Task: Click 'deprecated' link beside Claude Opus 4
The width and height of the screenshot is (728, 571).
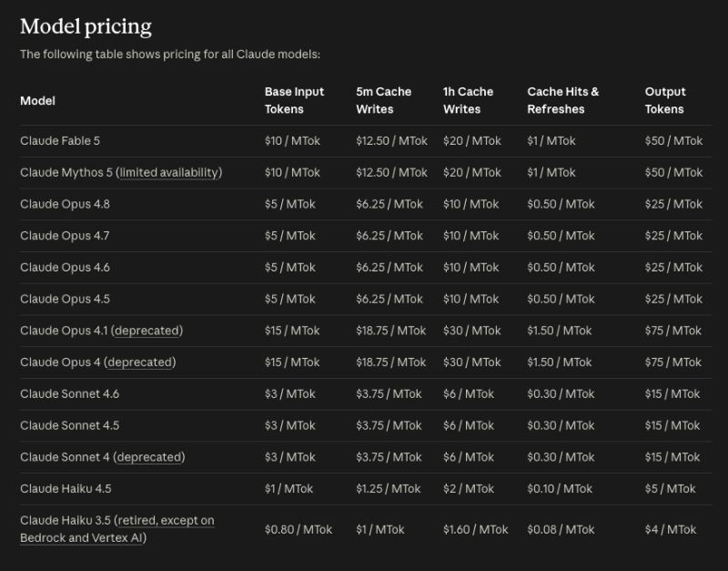Action: 140,362
